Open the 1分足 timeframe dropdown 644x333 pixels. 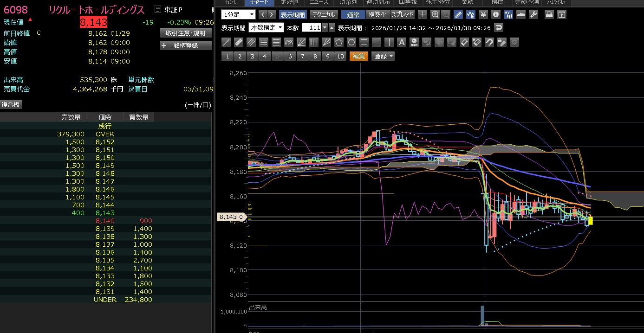point(238,14)
